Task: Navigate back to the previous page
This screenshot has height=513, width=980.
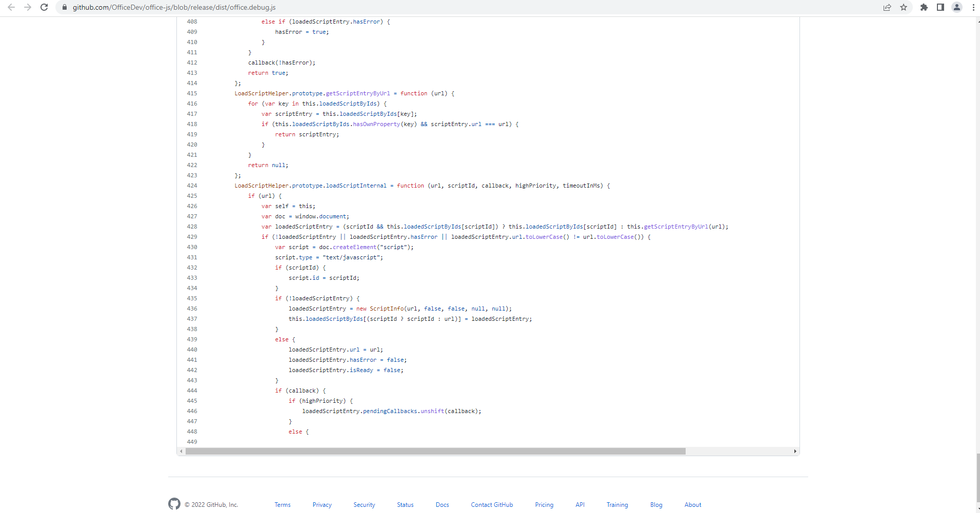Action: 12,7
